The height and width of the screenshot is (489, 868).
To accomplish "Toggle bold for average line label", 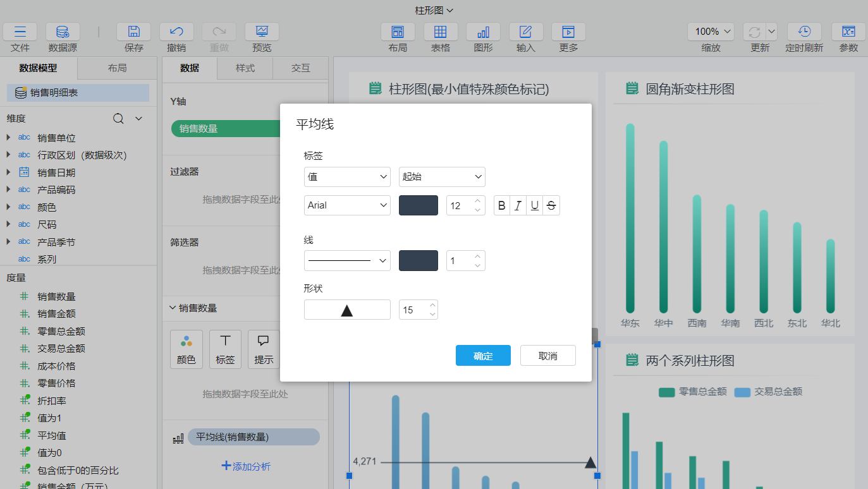I will [502, 205].
